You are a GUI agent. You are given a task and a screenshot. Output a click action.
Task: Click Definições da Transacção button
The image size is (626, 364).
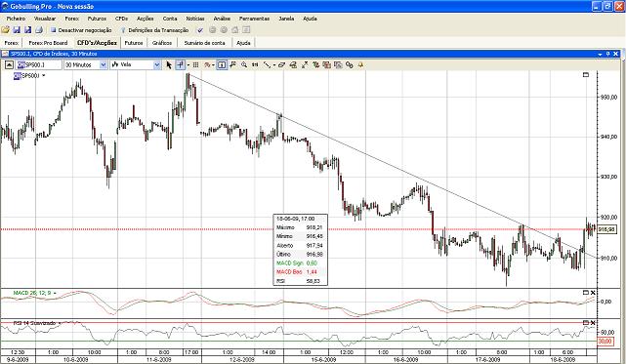pos(154,30)
